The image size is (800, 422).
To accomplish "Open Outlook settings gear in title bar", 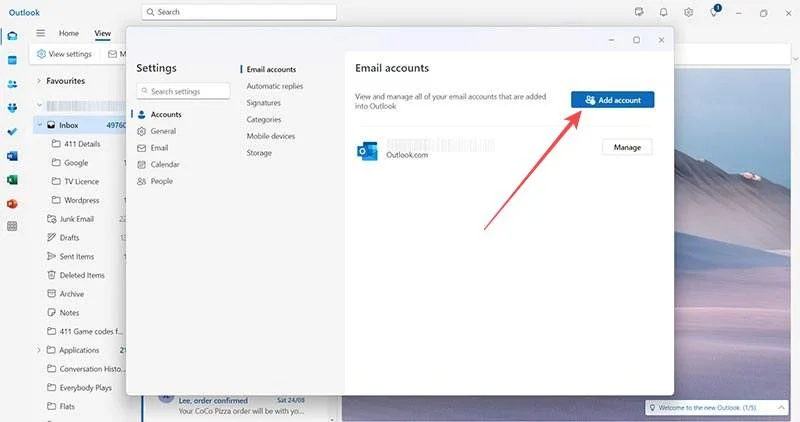I will pyautogui.click(x=688, y=12).
